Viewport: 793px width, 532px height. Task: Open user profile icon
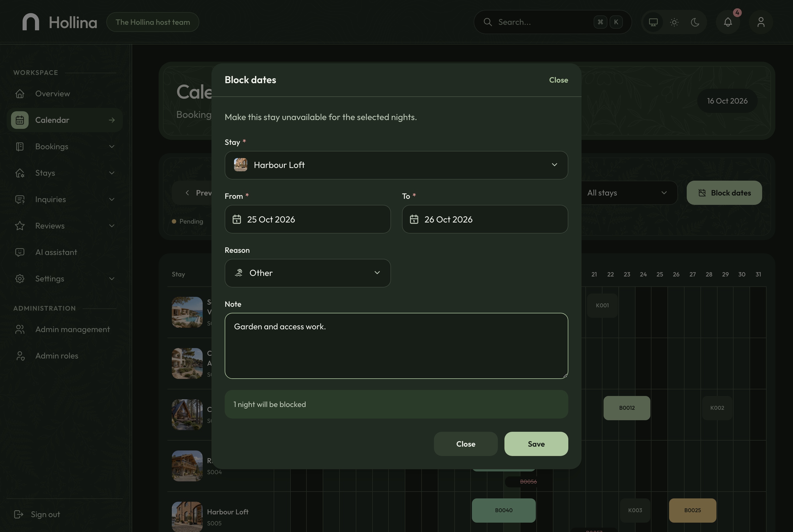coord(761,22)
